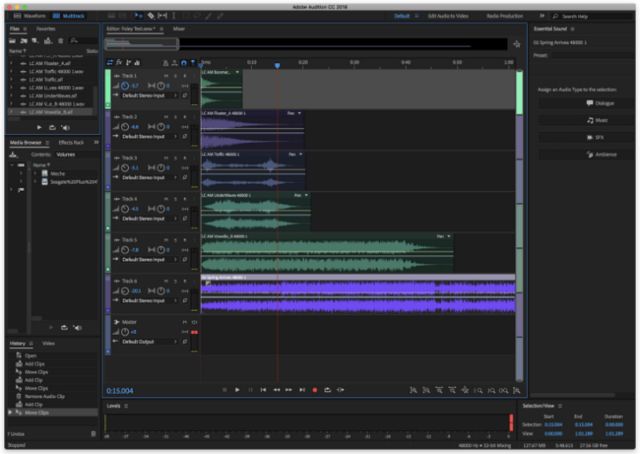
Task: Select the Move tool in the toolbar
Action: click(138, 16)
